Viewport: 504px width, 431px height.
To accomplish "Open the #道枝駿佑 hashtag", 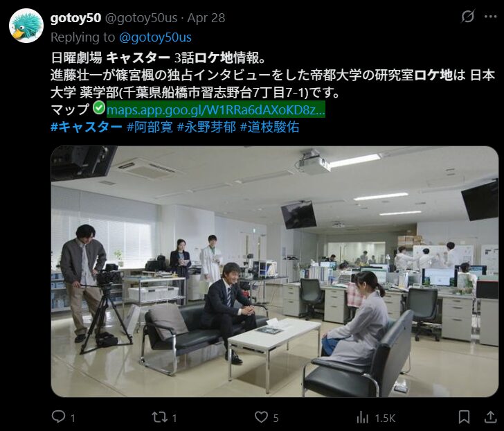I will 270,127.
